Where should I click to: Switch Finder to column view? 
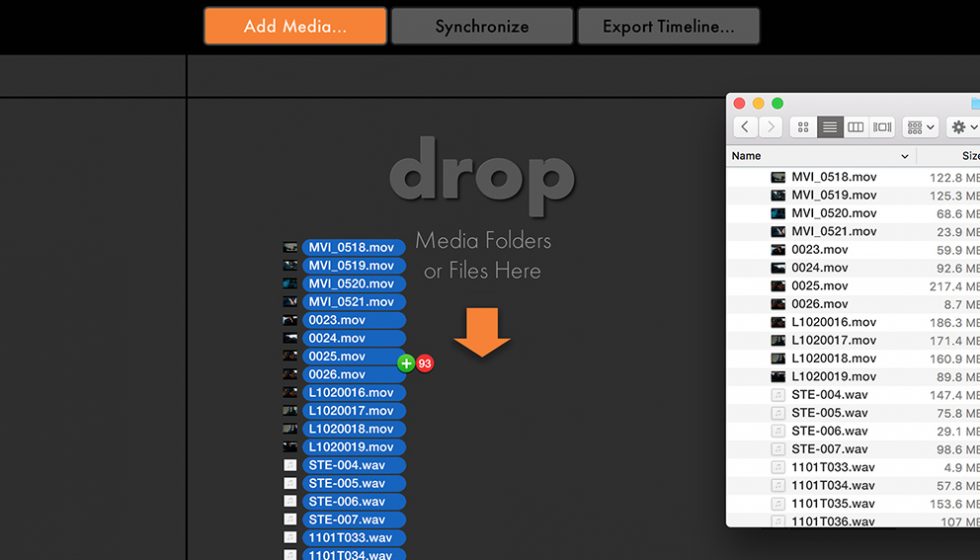856,127
